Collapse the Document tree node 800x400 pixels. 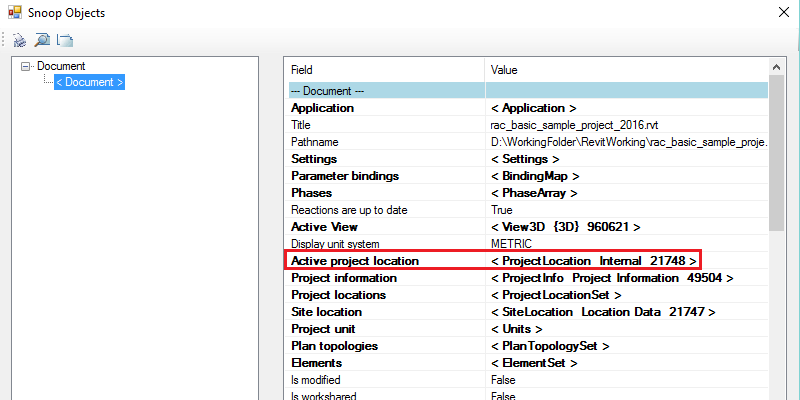pos(27,66)
